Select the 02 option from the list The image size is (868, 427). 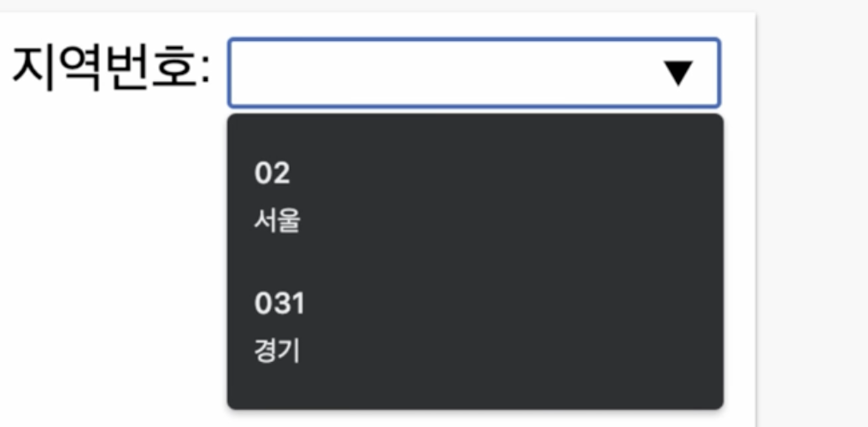[x=474, y=196]
